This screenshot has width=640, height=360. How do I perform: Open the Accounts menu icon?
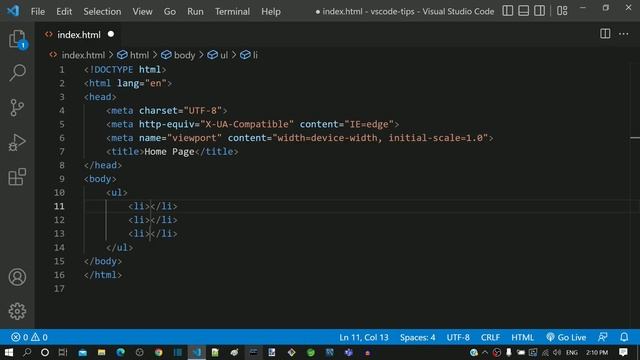click(x=17, y=277)
